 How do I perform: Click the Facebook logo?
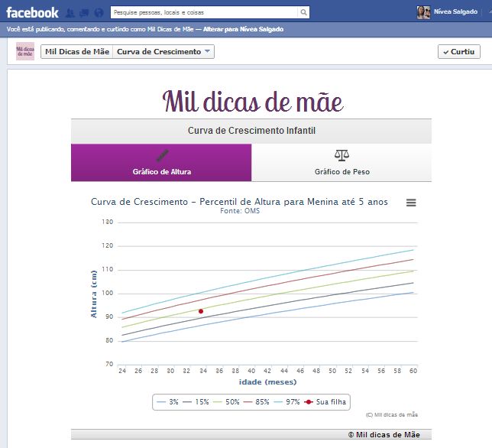point(32,12)
